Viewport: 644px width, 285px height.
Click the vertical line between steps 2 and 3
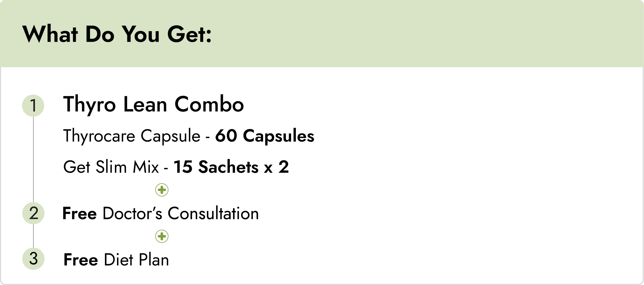[x=33, y=236]
